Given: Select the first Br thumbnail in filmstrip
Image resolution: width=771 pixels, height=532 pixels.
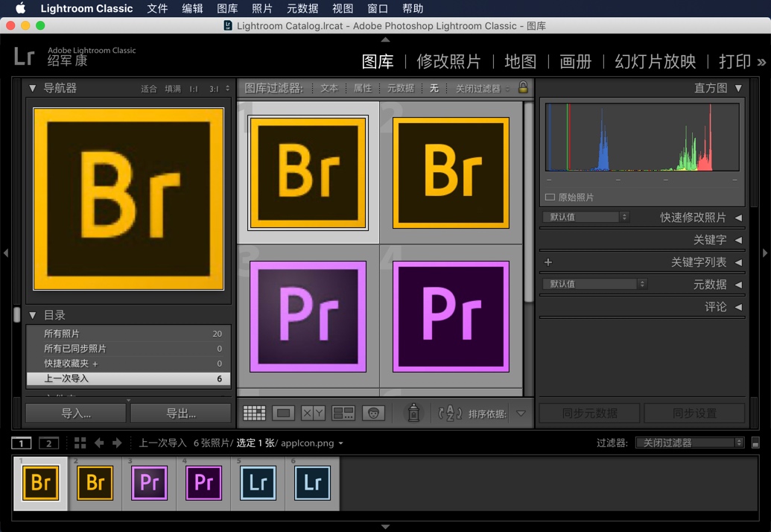Looking at the screenshot, I should tap(40, 483).
